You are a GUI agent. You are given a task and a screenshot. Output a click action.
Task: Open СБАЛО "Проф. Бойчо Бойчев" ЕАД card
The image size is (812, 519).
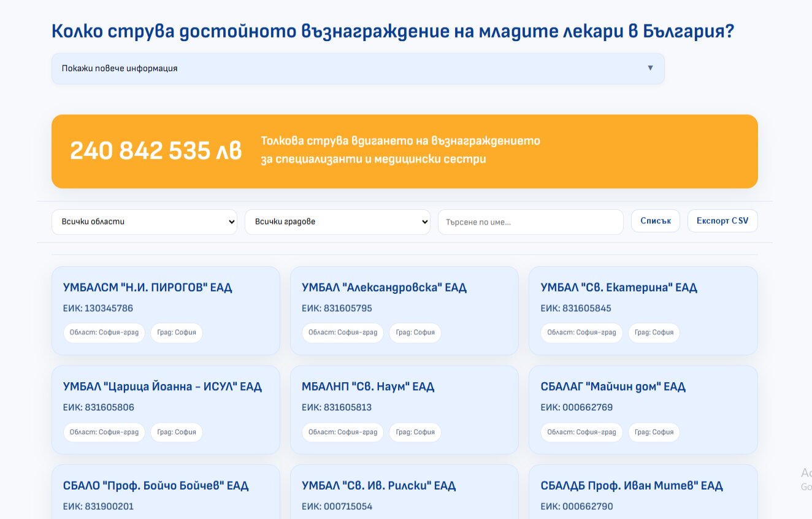pos(166,492)
